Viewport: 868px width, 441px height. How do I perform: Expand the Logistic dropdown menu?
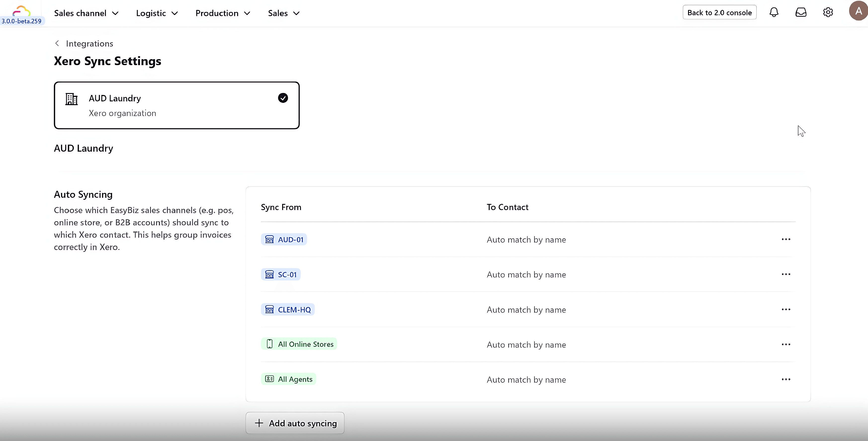click(157, 13)
